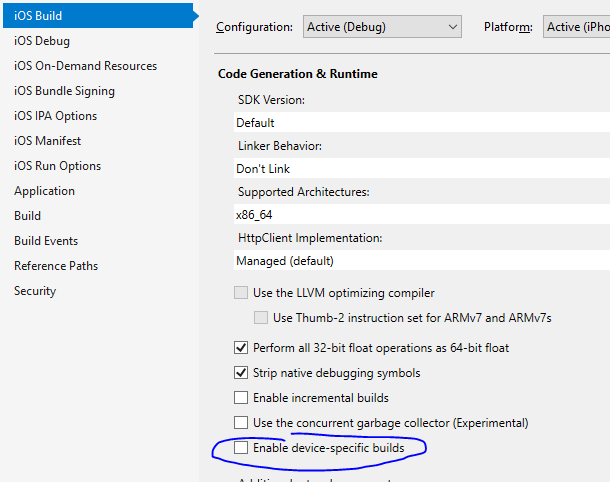Go to Reference Paths tab
610x482 pixels.
[56, 266]
